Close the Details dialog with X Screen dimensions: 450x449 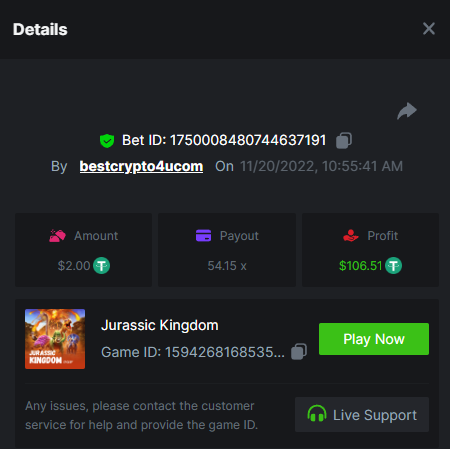429,29
